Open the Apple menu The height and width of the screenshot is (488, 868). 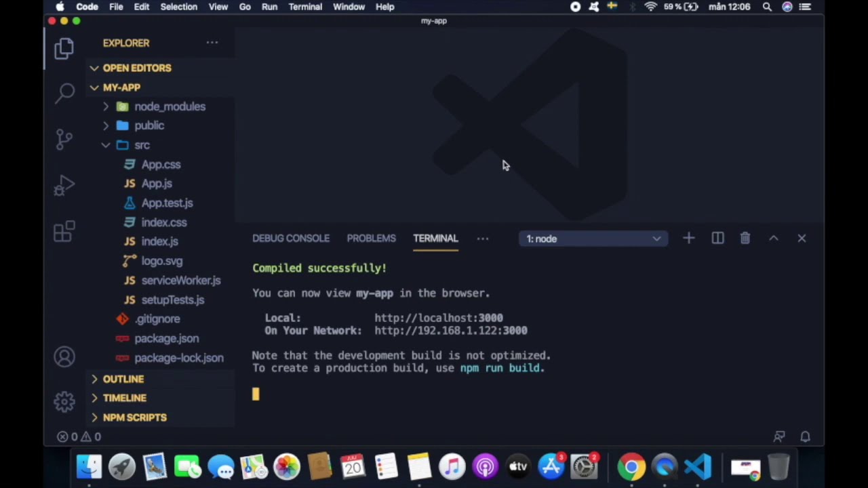tap(60, 7)
